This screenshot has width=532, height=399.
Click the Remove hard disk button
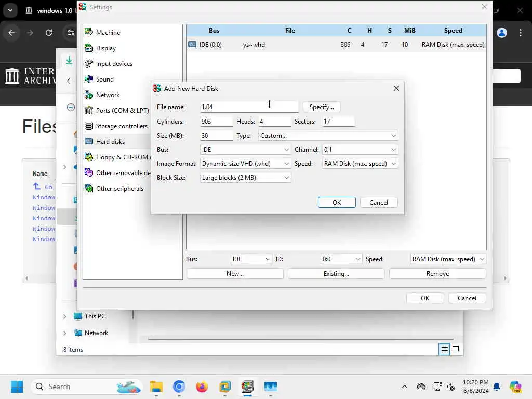(437, 274)
